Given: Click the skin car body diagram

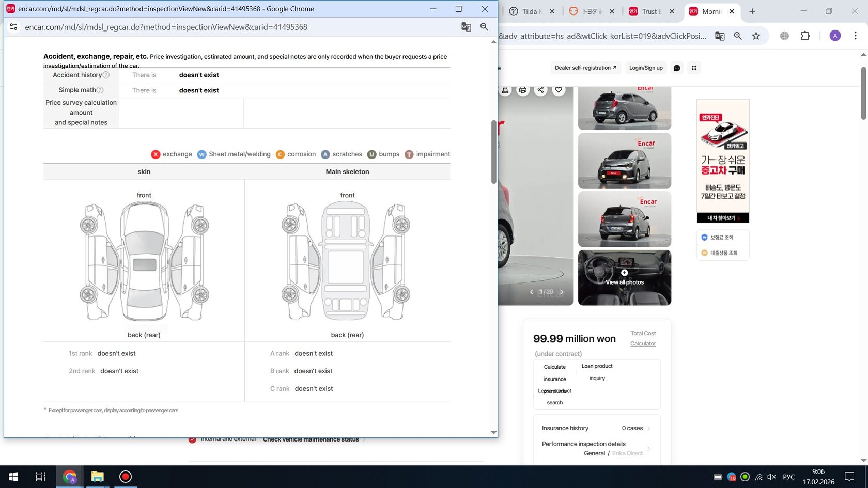Looking at the screenshot, I should point(144,261).
